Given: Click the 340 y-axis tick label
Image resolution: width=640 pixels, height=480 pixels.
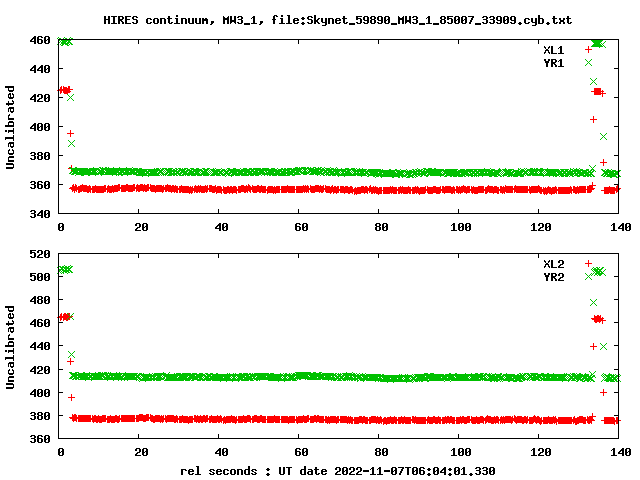Looking at the screenshot, I should click(40, 214).
